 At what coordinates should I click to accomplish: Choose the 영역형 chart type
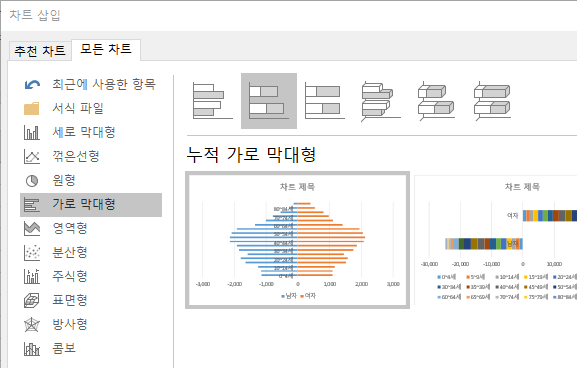tap(91, 228)
